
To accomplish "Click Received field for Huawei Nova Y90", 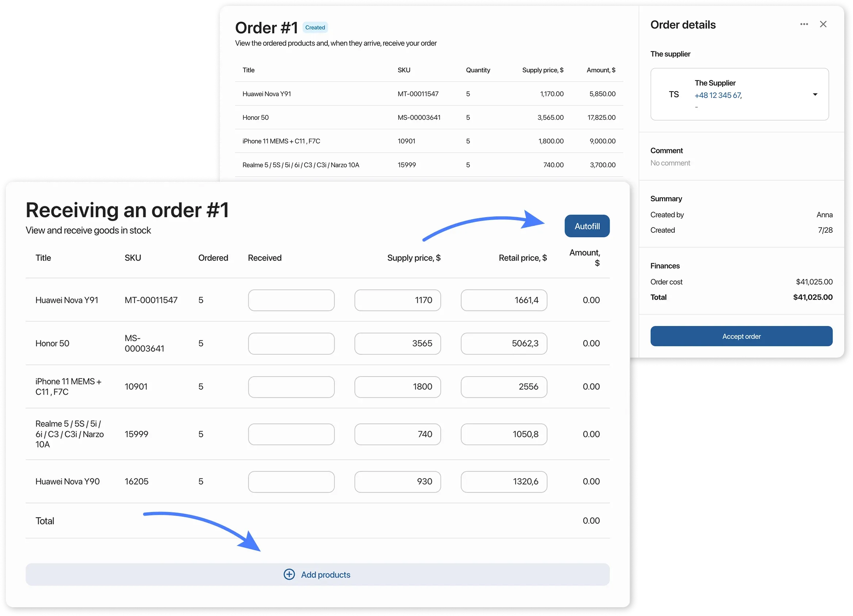I will pos(291,481).
